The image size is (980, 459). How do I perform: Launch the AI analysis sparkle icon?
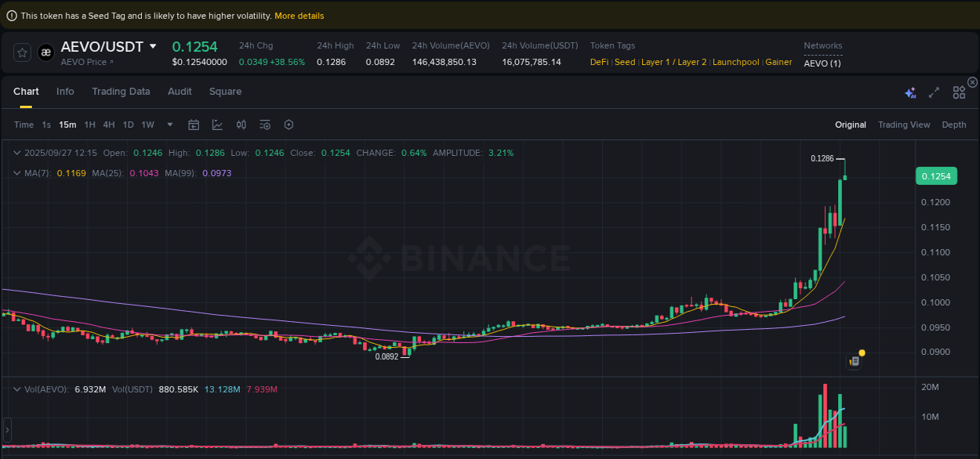910,92
